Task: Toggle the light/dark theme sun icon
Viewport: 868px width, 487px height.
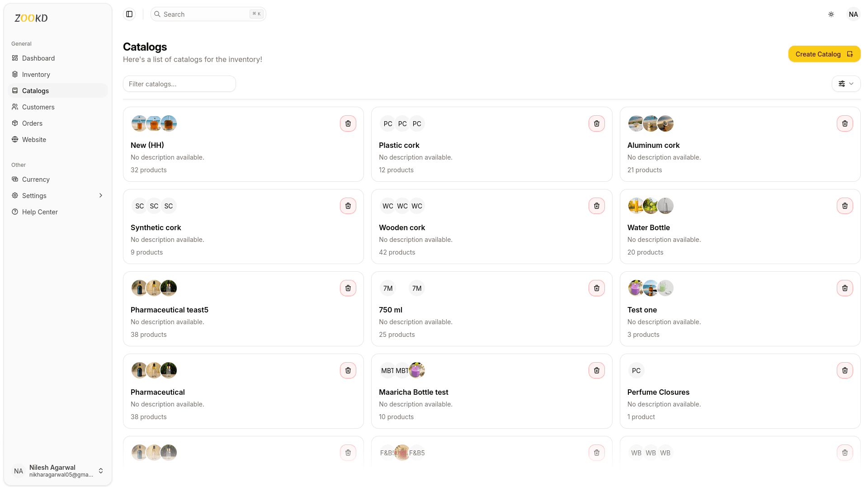Action: coord(831,14)
